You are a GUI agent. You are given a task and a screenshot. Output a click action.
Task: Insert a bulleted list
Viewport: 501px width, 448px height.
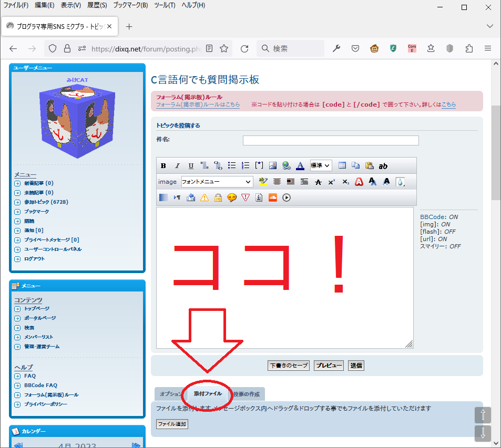(232, 165)
